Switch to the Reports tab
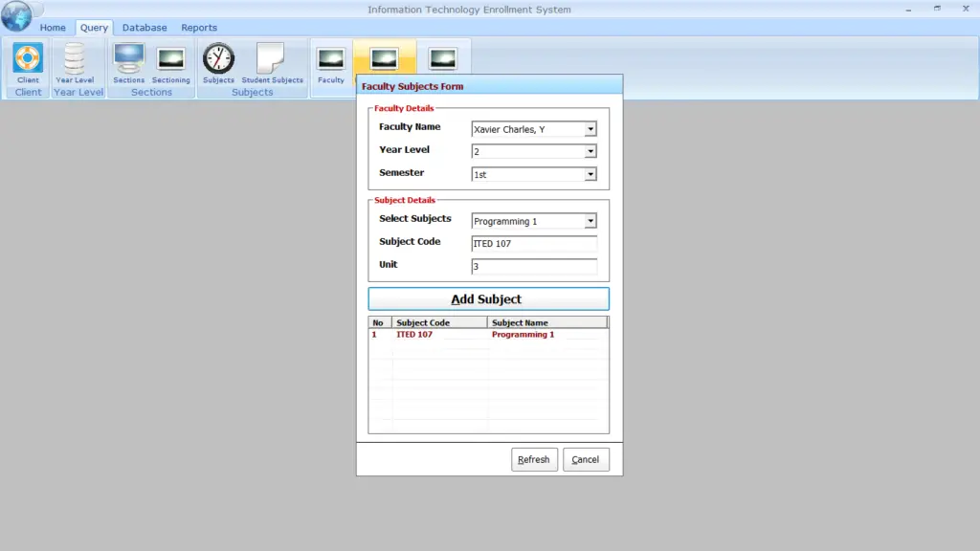Image resolution: width=980 pixels, height=551 pixels. tap(199, 27)
